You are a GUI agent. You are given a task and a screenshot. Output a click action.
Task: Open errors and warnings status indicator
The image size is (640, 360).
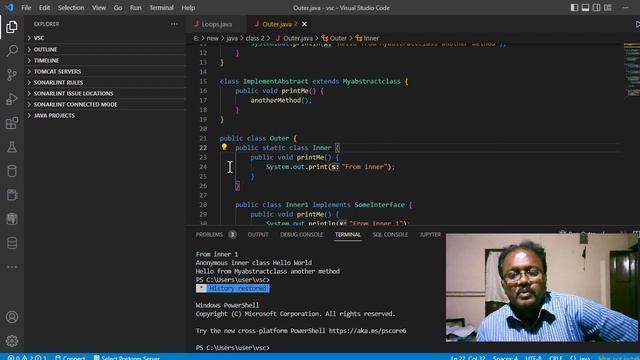(x=27, y=357)
